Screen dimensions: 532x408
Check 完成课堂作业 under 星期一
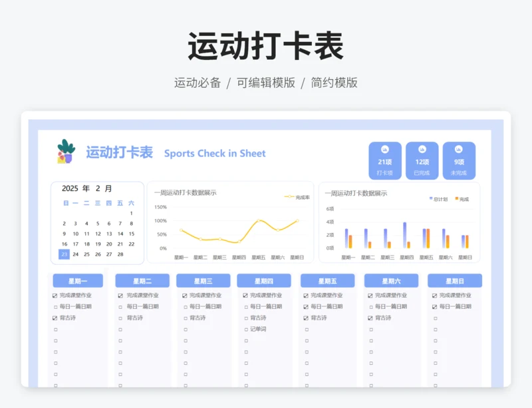point(55,296)
